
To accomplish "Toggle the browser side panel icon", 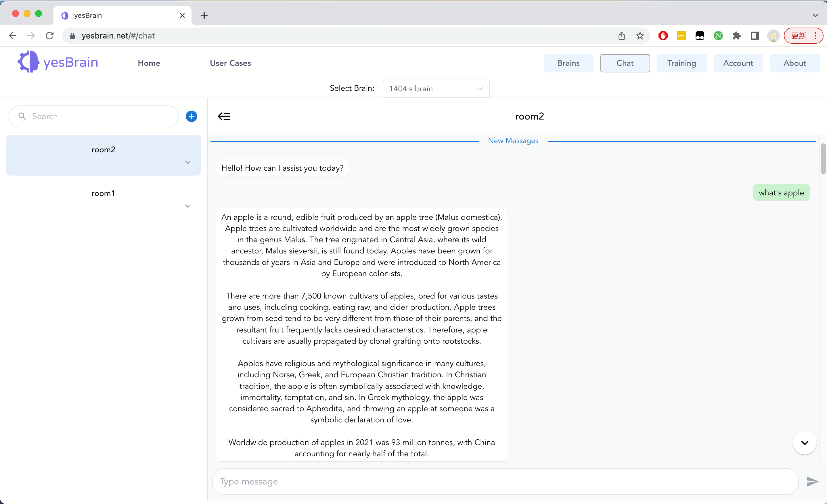I will [755, 36].
